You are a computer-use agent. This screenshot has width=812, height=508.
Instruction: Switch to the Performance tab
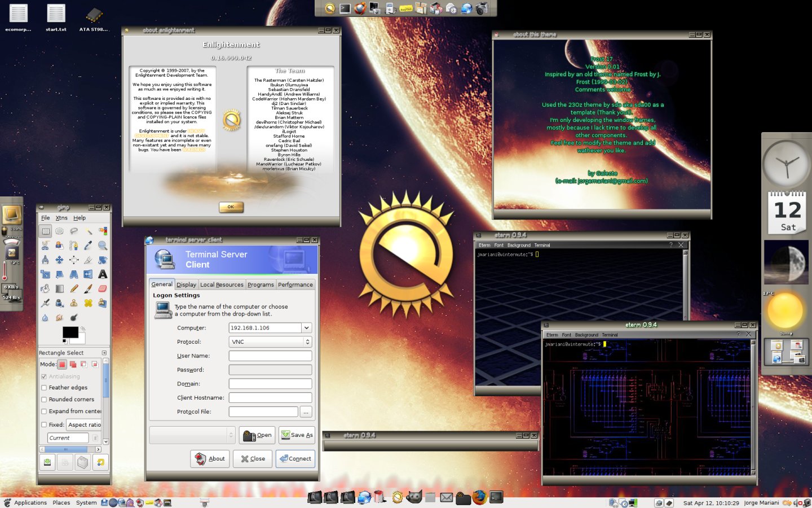tap(295, 284)
